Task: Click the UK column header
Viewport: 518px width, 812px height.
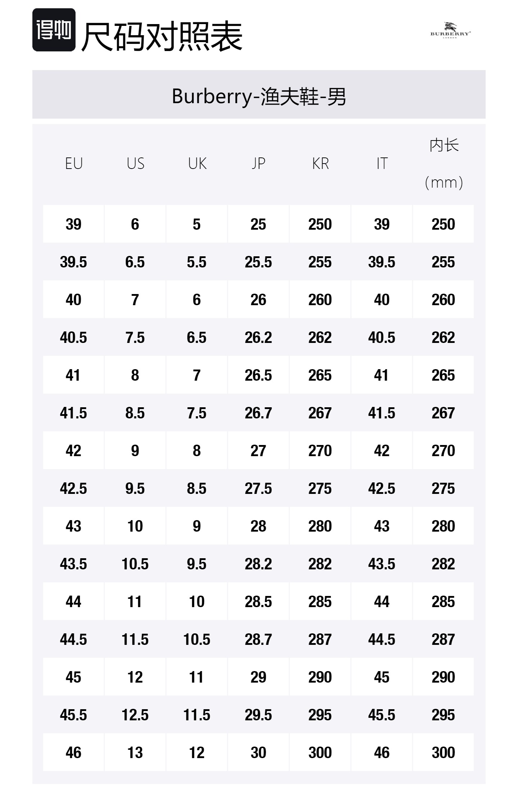Action: pyautogui.click(x=197, y=164)
